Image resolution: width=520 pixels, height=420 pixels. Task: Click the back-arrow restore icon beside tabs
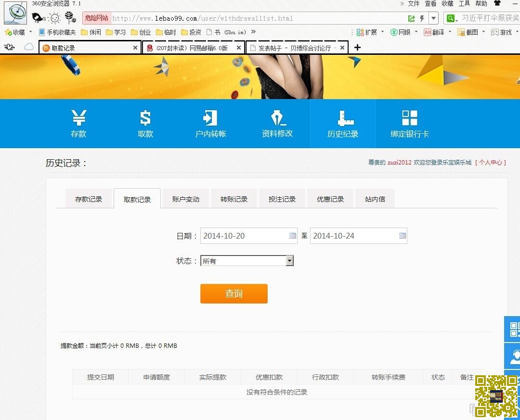coord(9,47)
